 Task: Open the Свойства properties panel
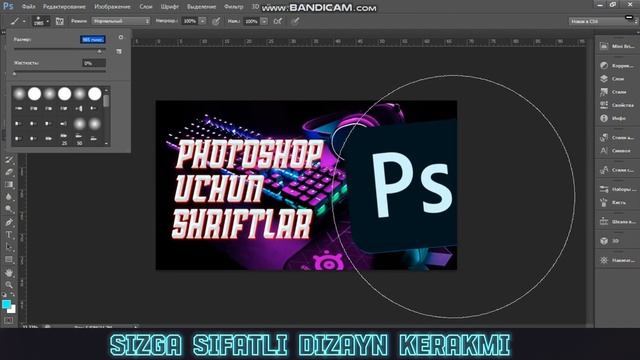(x=617, y=105)
